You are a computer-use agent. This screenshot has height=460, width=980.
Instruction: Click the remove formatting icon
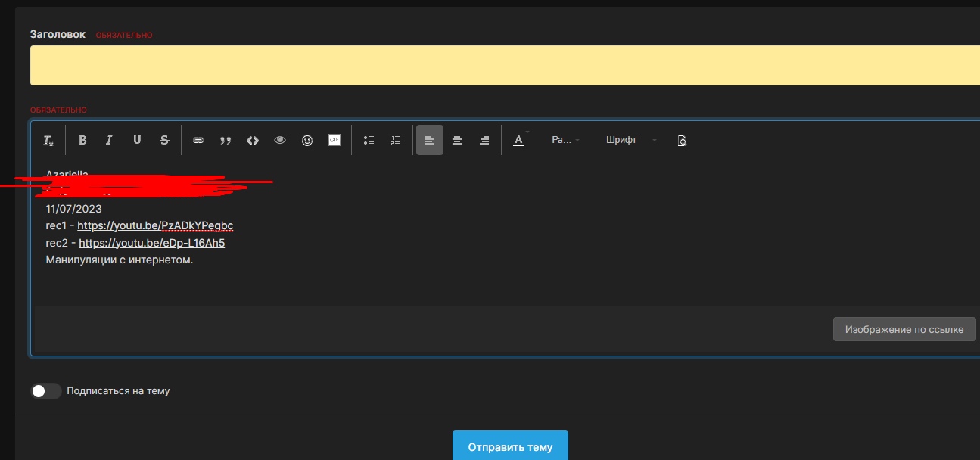(48, 141)
